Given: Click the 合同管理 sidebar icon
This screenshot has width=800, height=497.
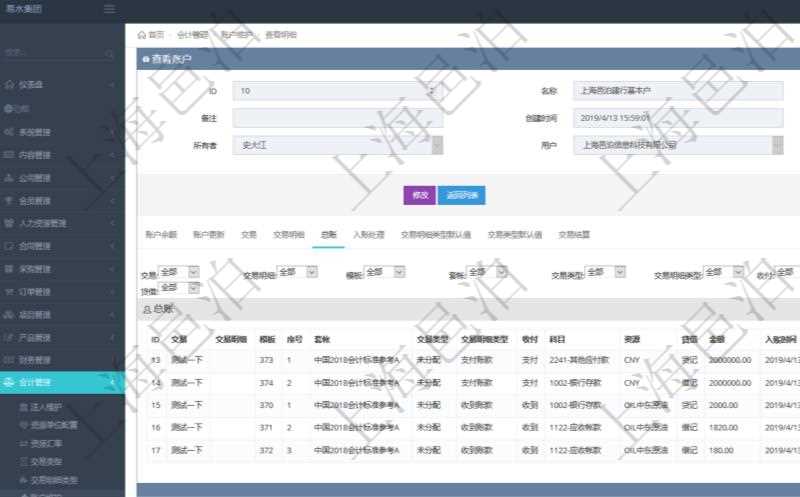Looking at the screenshot, I should point(9,246).
